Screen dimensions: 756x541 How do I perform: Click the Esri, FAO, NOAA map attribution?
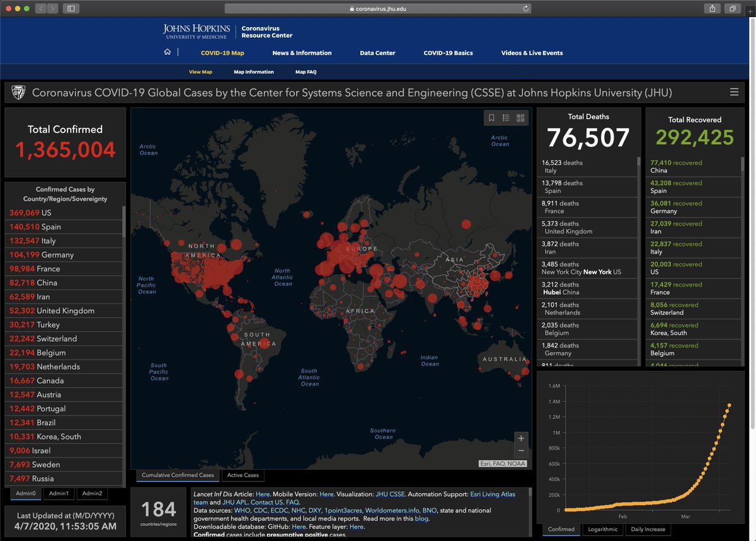[503, 464]
